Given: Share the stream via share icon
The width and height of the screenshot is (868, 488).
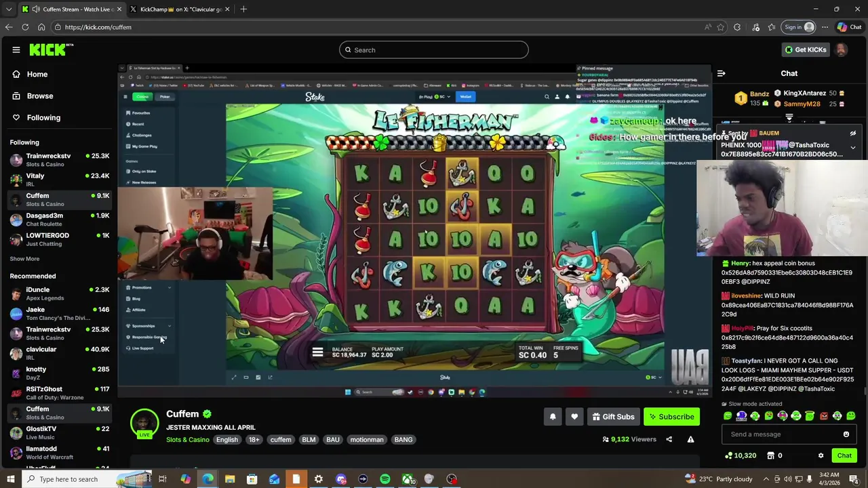Looking at the screenshot, I should [x=669, y=439].
